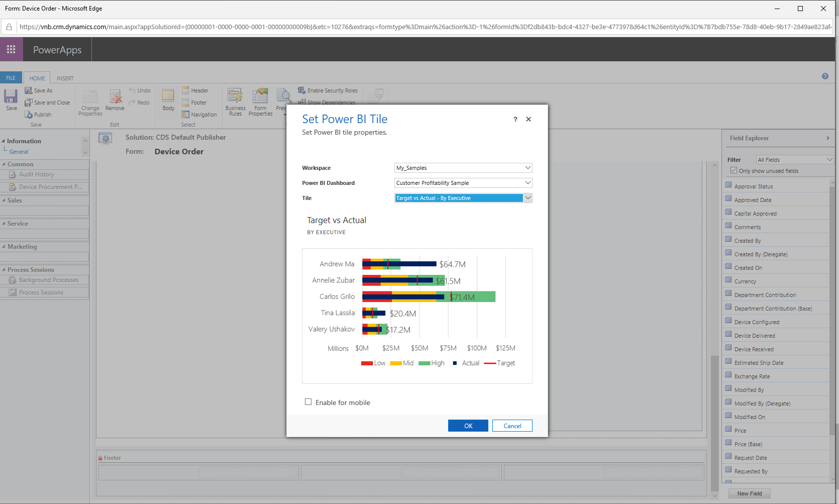Click the New Field button

point(750,493)
